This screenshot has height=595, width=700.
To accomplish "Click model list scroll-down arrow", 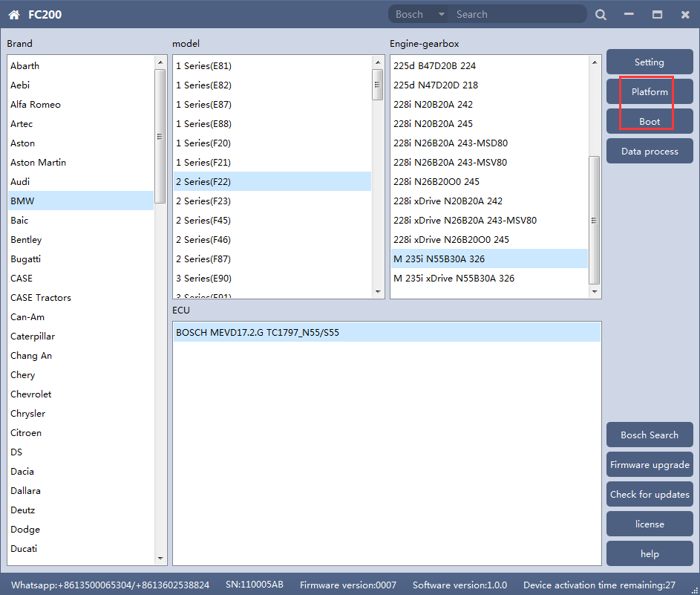I will click(x=378, y=292).
